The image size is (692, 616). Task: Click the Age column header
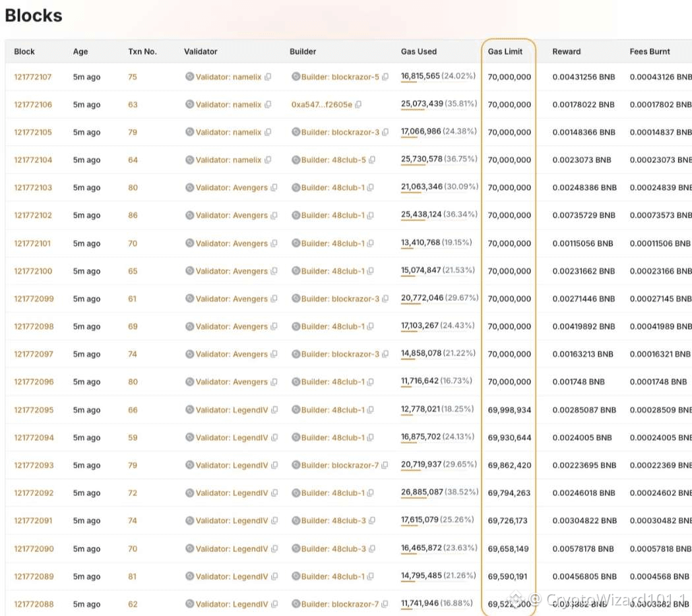[80, 51]
